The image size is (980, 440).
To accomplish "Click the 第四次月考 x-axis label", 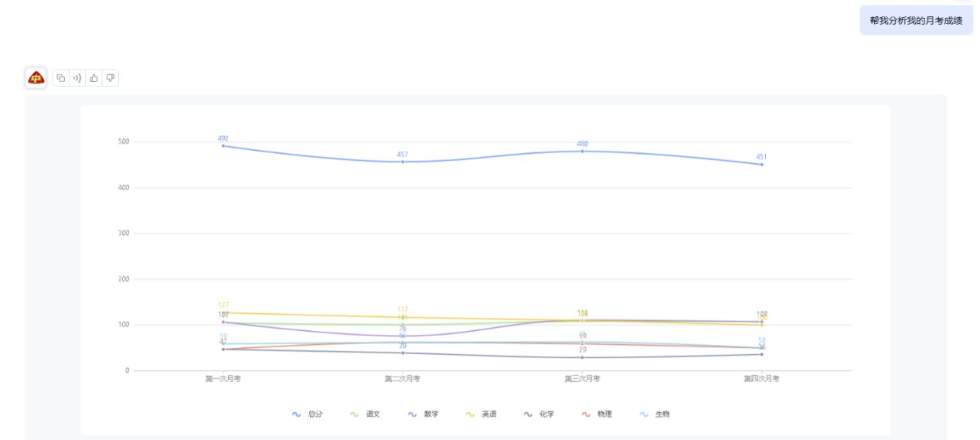I will click(761, 379).
